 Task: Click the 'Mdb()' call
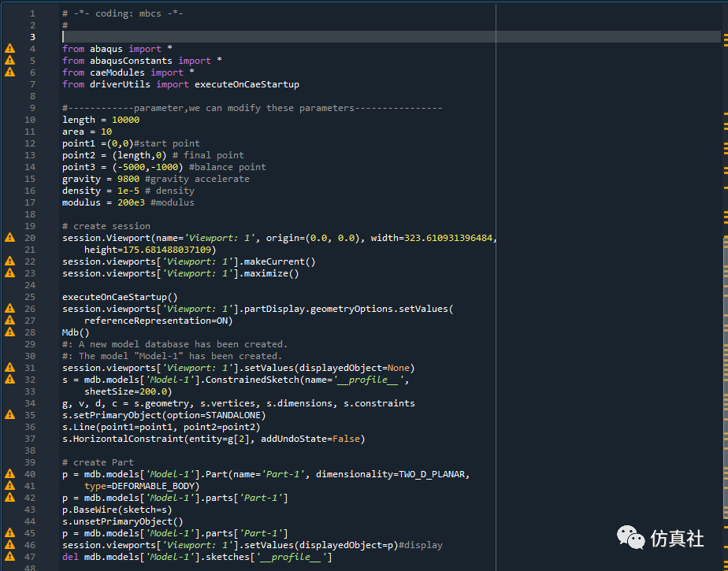tap(76, 332)
